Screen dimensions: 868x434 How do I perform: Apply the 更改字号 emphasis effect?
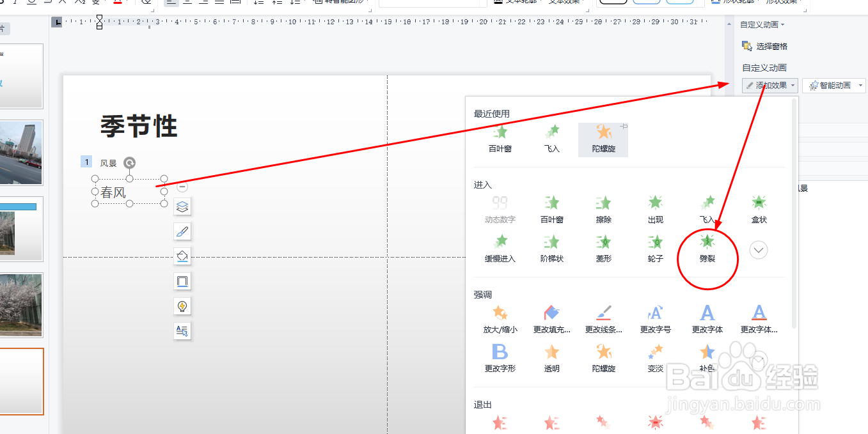[x=655, y=320]
